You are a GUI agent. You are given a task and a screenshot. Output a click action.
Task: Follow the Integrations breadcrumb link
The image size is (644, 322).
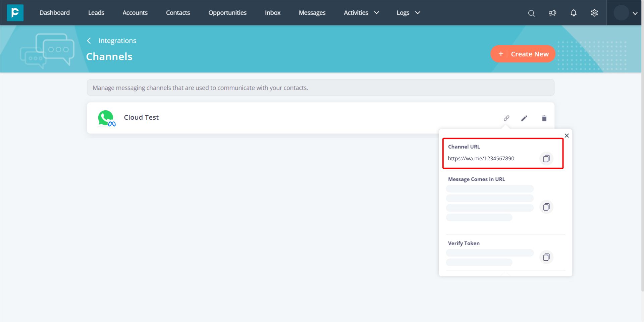[117, 41]
